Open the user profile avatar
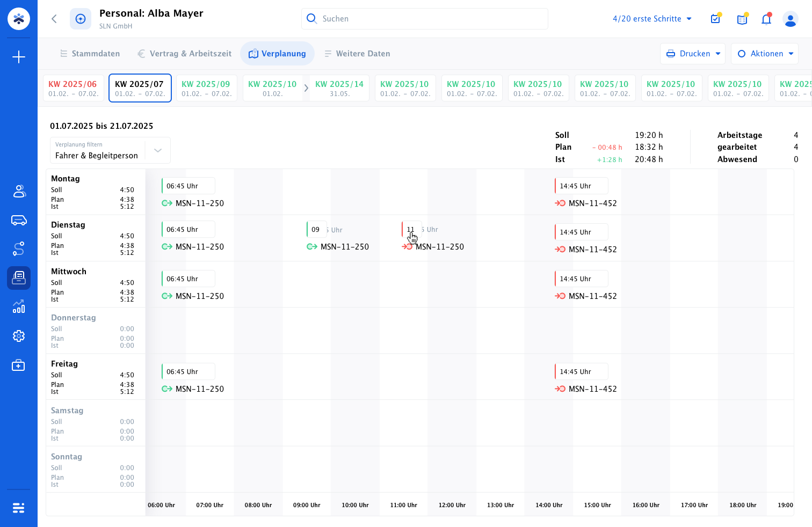Screen dimensions: 812x527 [790, 19]
